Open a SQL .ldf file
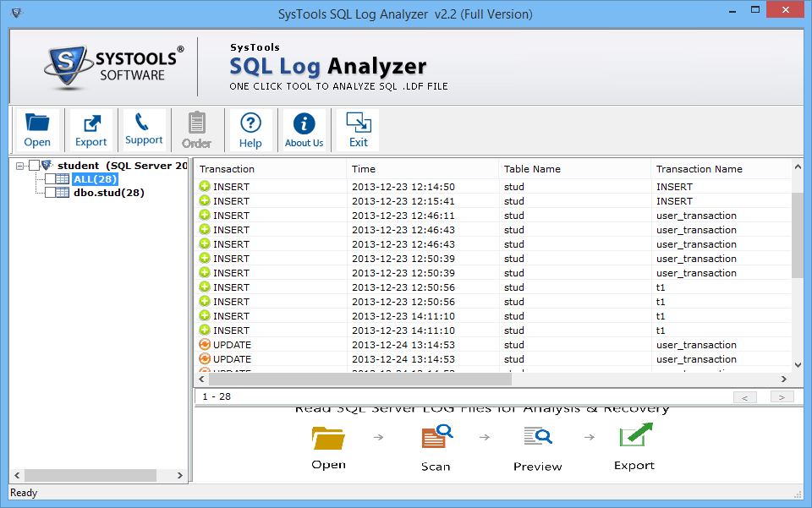The height and width of the screenshot is (508, 812). (x=38, y=128)
